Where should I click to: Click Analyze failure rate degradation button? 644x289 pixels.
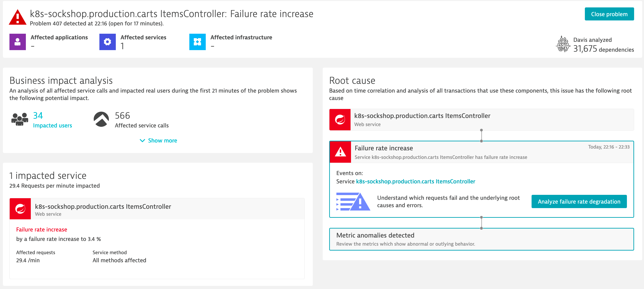(x=579, y=201)
